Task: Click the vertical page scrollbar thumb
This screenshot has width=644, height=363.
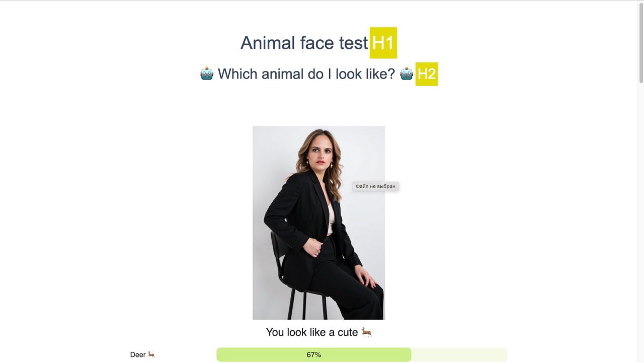Action: [640, 43]
